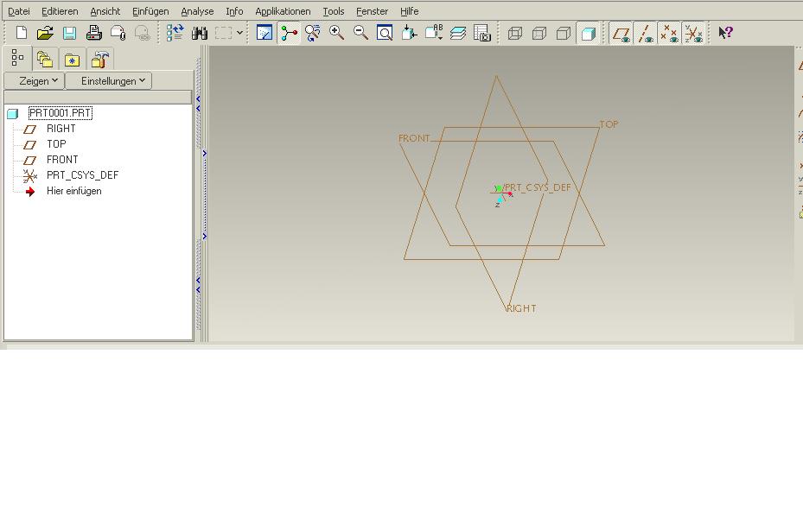Open the Fenster menu

(x=373, y=11)
